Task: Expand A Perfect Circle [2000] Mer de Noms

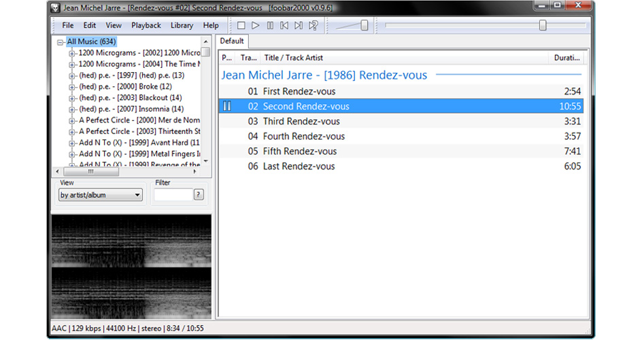Action: coord(72,120)
